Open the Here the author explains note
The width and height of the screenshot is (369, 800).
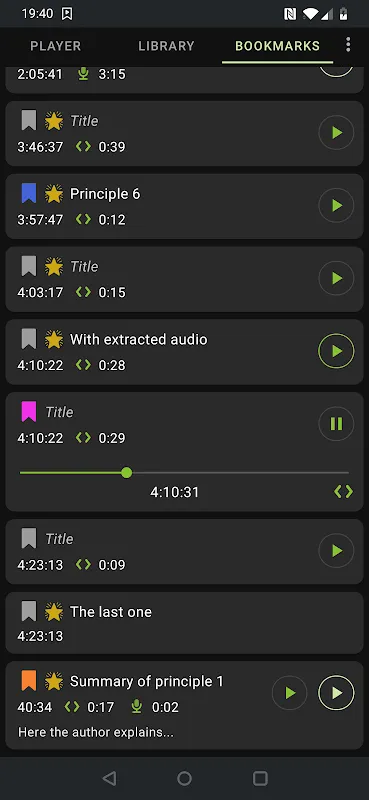point(96,733)
